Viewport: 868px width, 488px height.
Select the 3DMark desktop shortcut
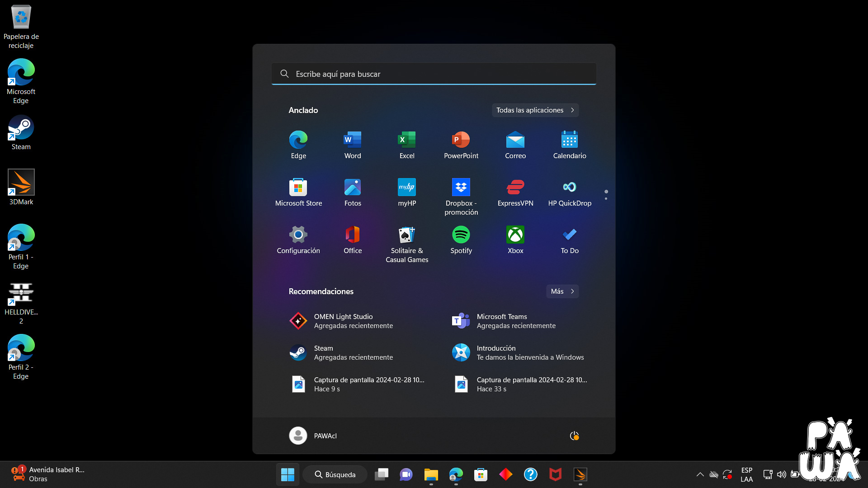(21, 188)
